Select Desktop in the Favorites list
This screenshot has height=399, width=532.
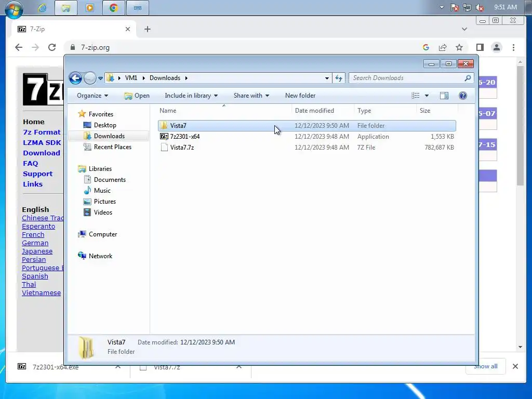105,125
